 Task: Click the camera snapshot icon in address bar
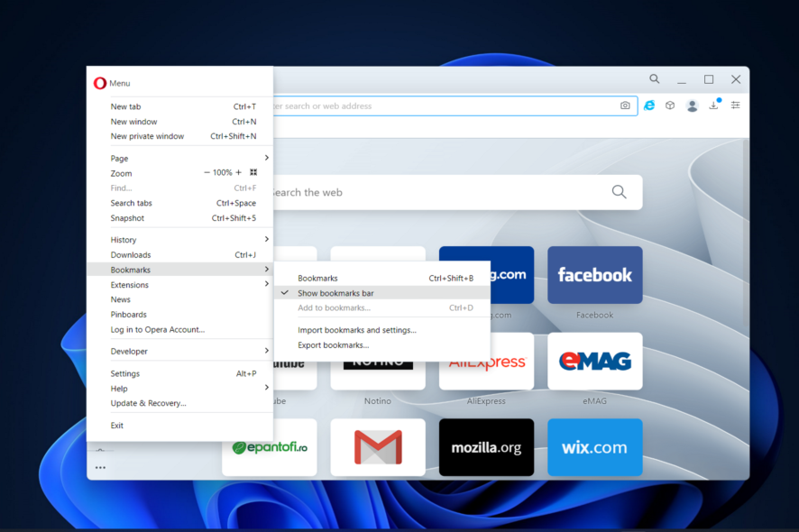click(x=625, y=105)
